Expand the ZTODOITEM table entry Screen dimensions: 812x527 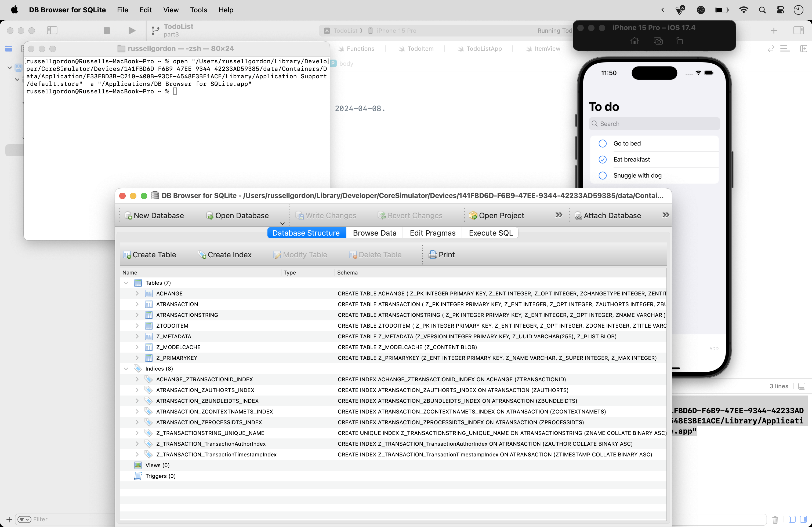[137, 325]
